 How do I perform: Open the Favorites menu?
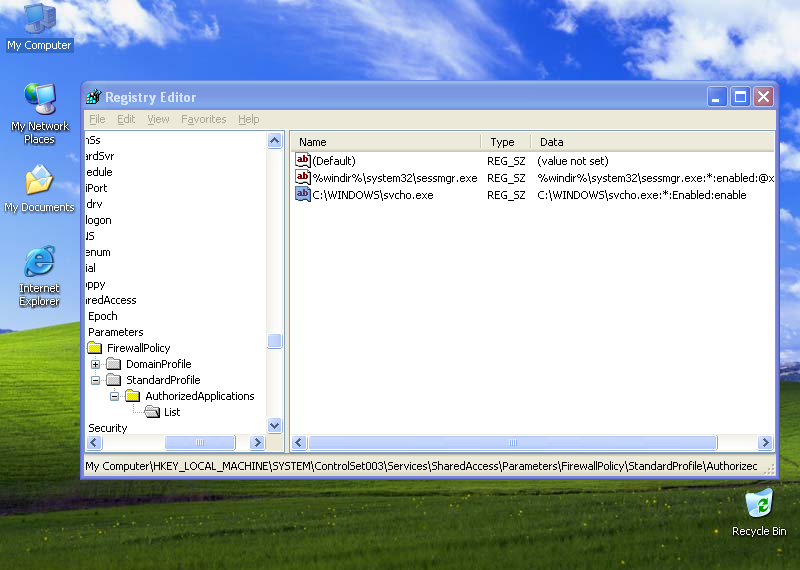(x=204, y=119)
